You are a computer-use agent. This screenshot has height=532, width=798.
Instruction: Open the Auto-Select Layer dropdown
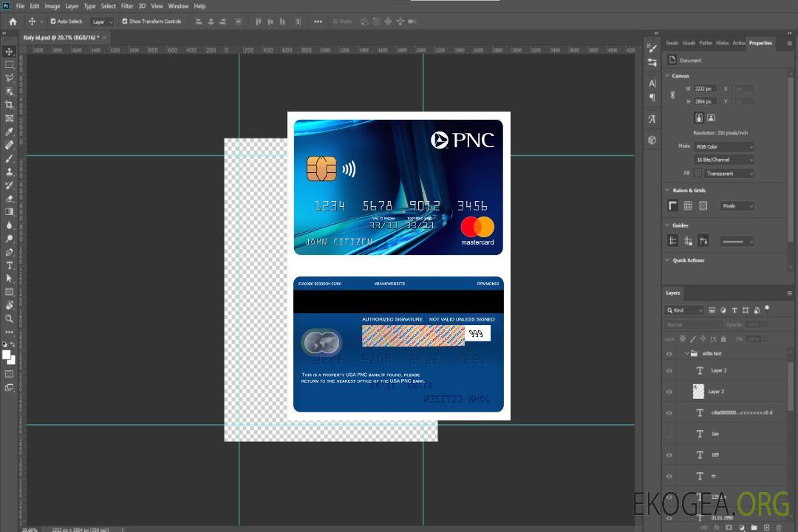point(102,21)
